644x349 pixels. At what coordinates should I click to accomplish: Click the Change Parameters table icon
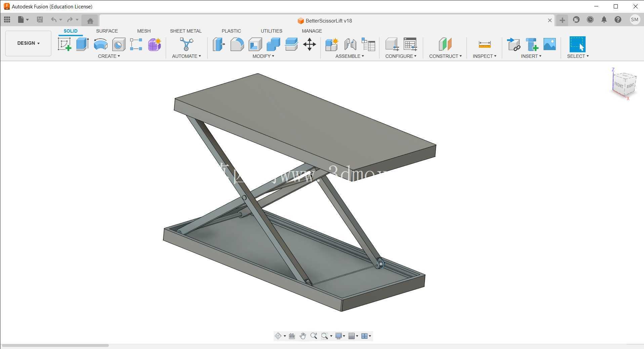[410, 44]
